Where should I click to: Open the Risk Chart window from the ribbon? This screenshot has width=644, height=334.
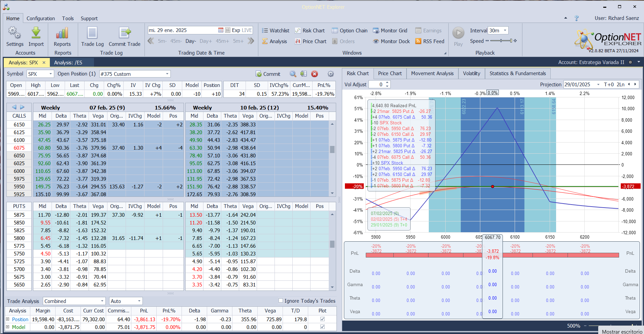pyautogui.click(x=310, y=31)
